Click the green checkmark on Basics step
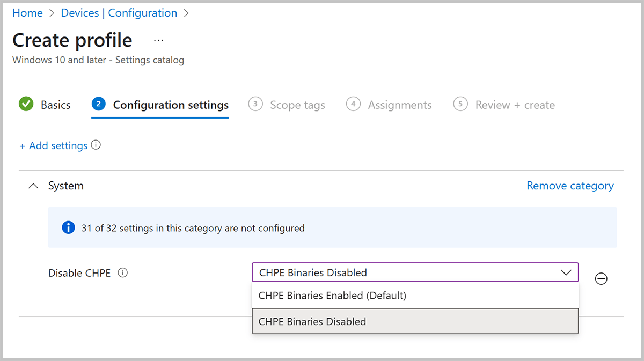644x361 pixels. (x=26, y=105)
